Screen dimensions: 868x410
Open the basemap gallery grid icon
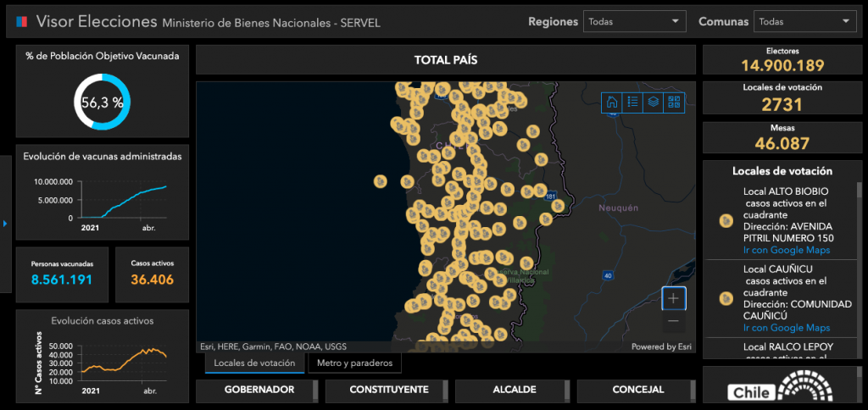click(674, 102)
